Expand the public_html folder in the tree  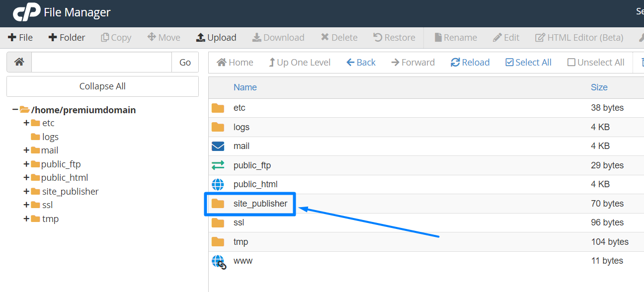click(x=25, y=177)
